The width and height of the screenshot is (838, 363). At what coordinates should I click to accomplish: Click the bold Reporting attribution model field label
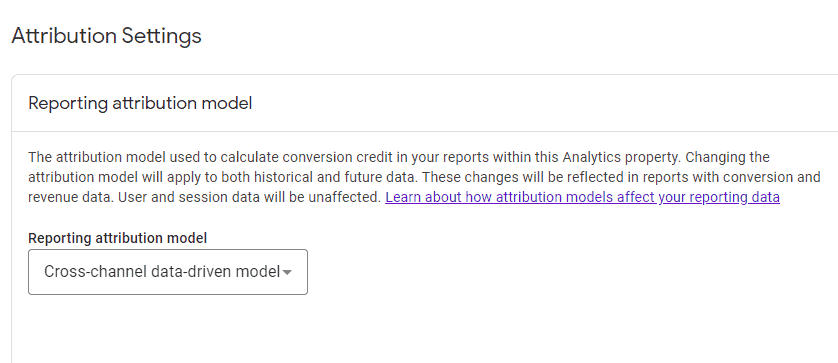[118, 238]
